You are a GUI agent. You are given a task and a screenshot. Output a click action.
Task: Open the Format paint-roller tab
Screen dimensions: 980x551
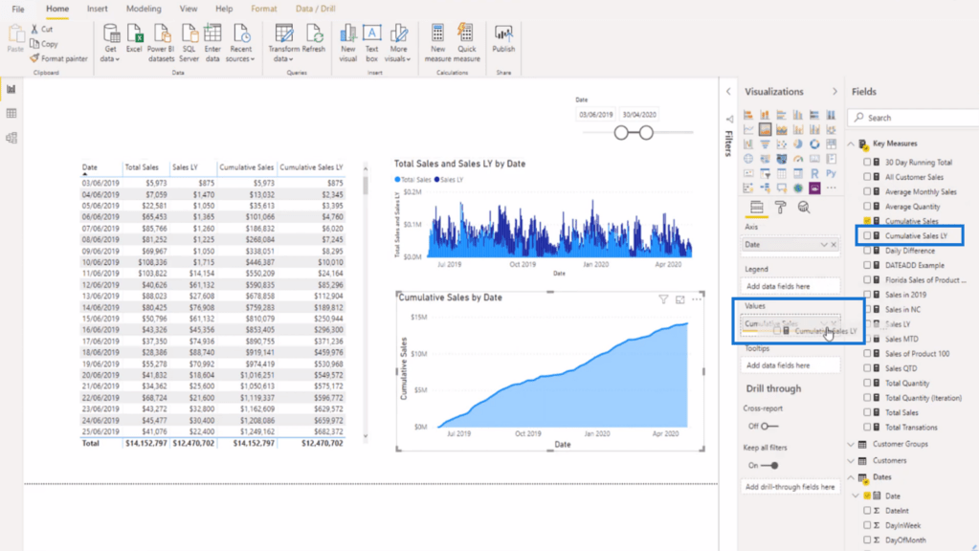pos(780,208)
